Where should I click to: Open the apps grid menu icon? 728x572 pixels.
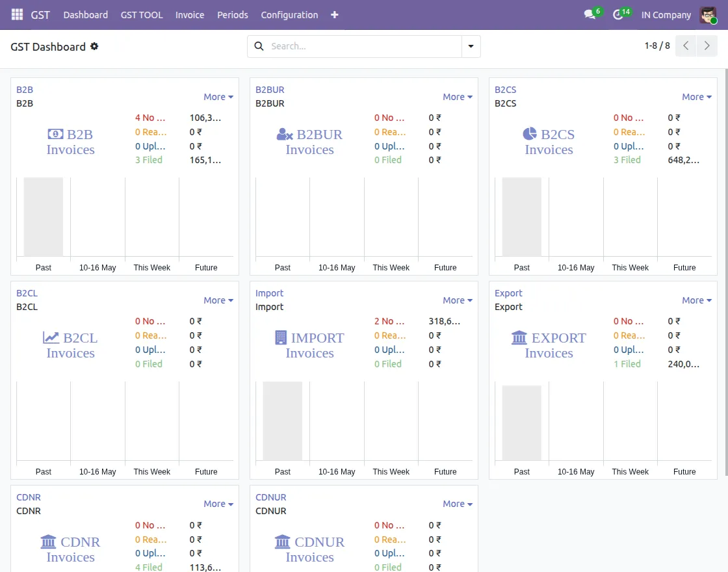(x=17, y=15)
